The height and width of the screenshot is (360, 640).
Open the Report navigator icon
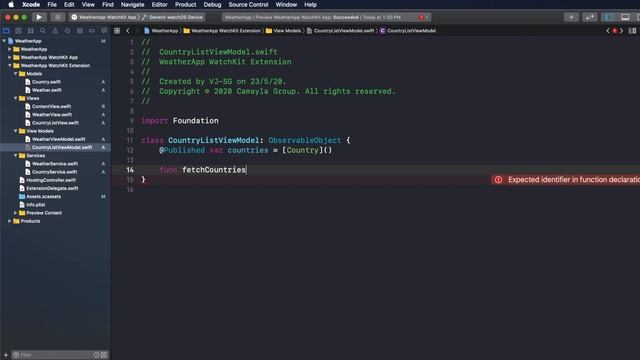click(104, 31)
